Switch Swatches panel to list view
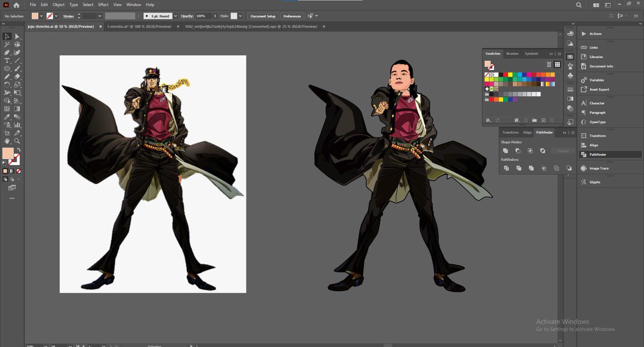The image size is (644, 347). point(549,64)
